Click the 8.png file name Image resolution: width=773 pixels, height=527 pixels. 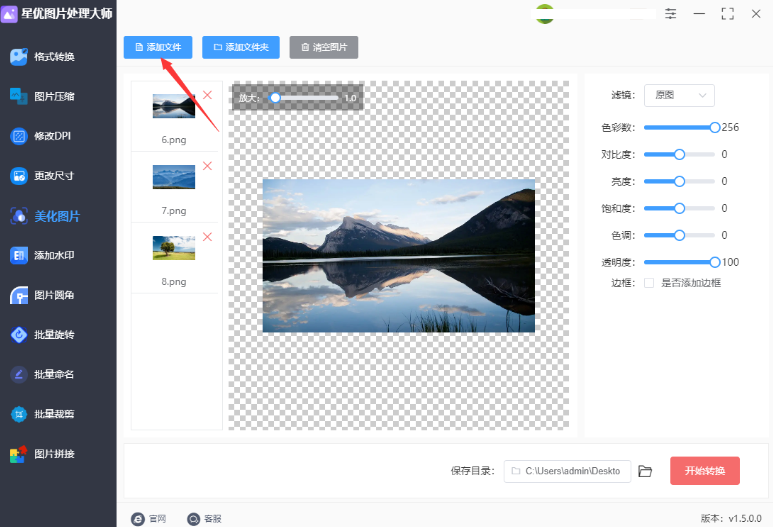[174, 282]
